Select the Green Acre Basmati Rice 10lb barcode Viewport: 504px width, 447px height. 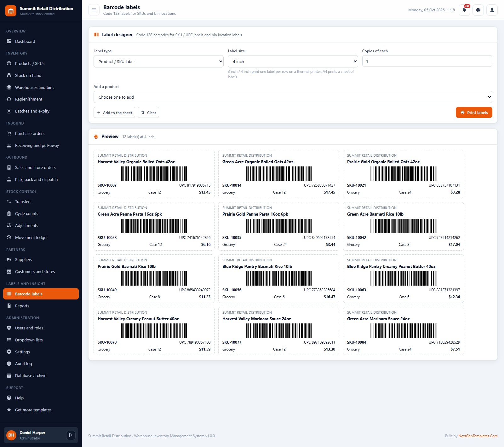pyautogui.click(x=404, y=226)
